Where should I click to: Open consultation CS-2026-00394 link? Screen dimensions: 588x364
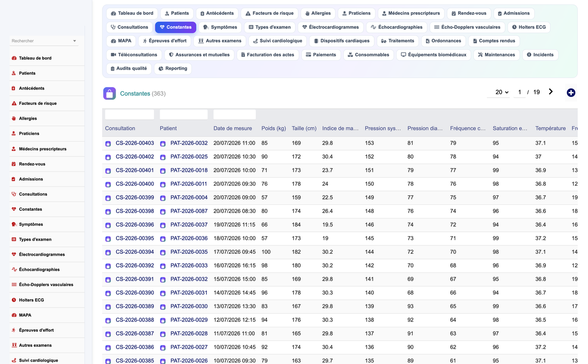[x=135, y=252]
